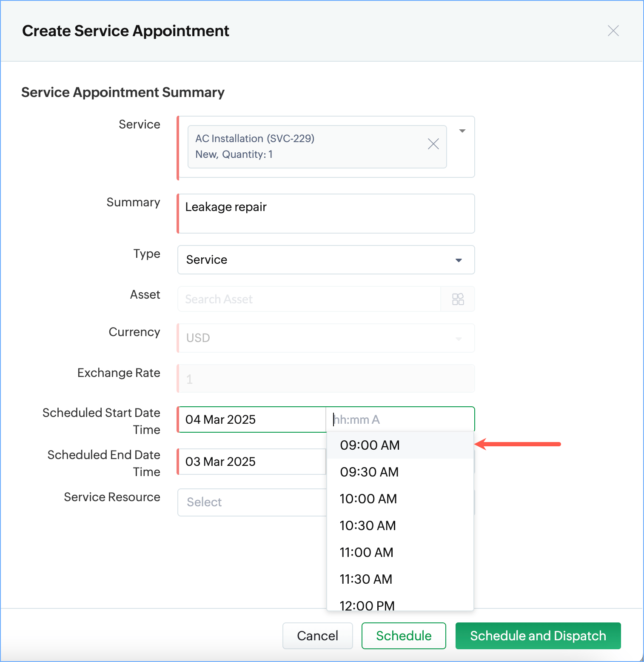Select 09:00 AM from time list

click(400, 445)
